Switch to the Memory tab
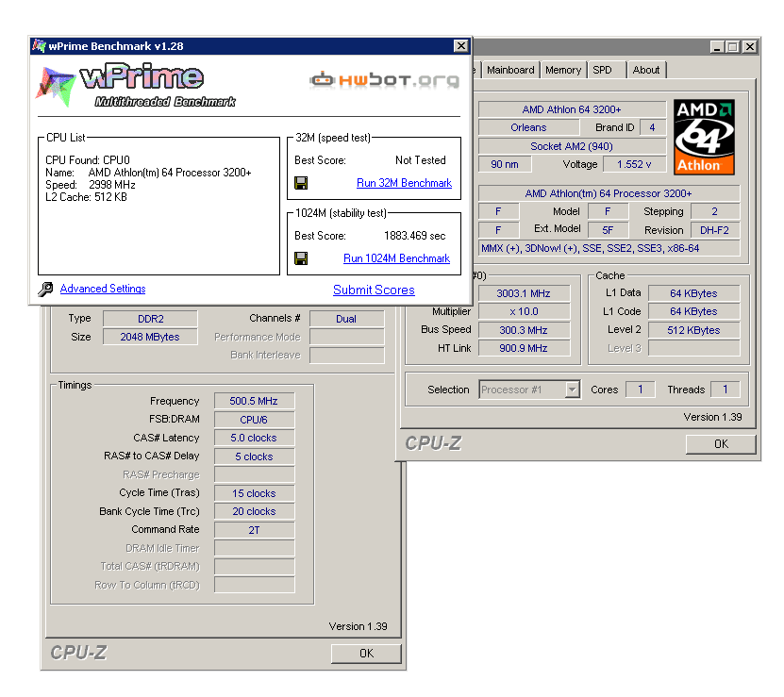Image resolution: width=784 pixels, height=697 pixels. pos(563,70)
